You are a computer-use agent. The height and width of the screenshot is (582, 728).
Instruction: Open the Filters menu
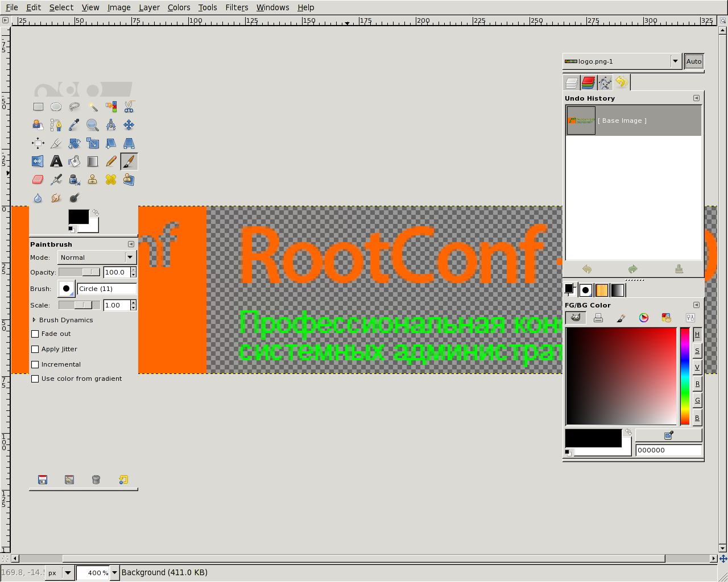tap(237, 7)
